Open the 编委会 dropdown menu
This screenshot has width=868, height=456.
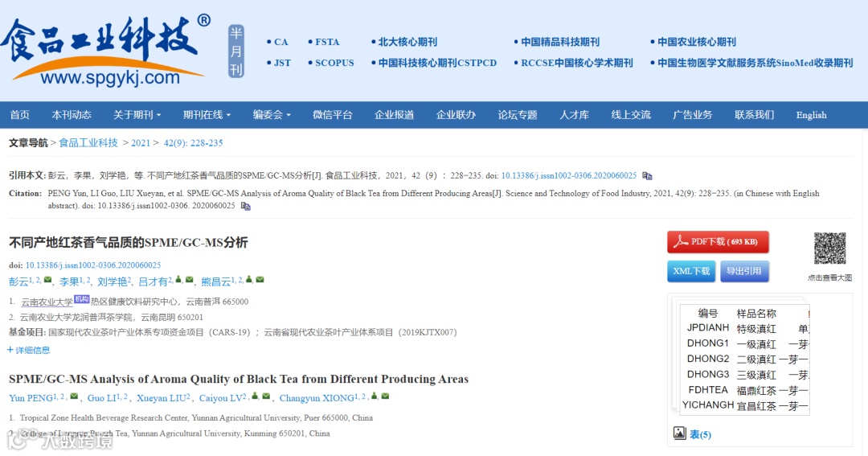tap(272, 115)
